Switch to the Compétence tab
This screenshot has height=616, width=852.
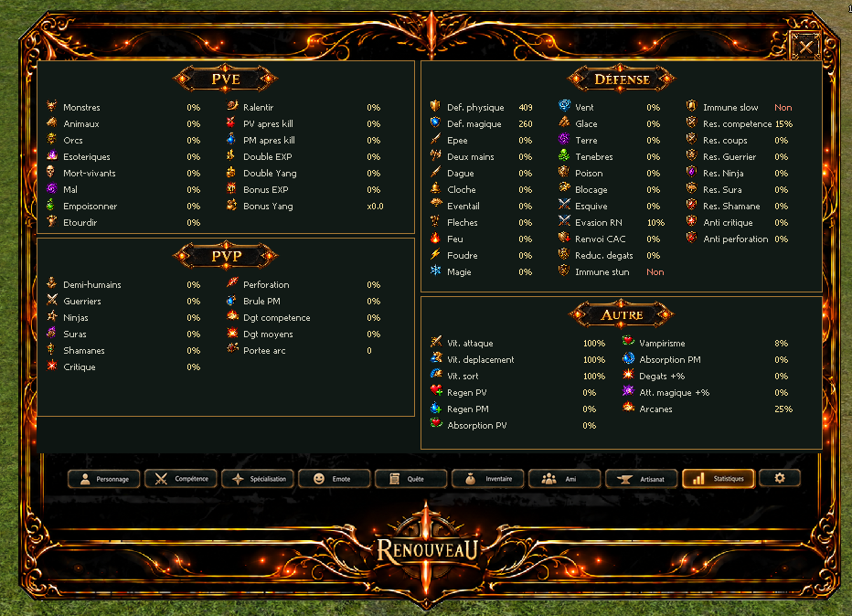pyautogui.click(x=180, y=479)
